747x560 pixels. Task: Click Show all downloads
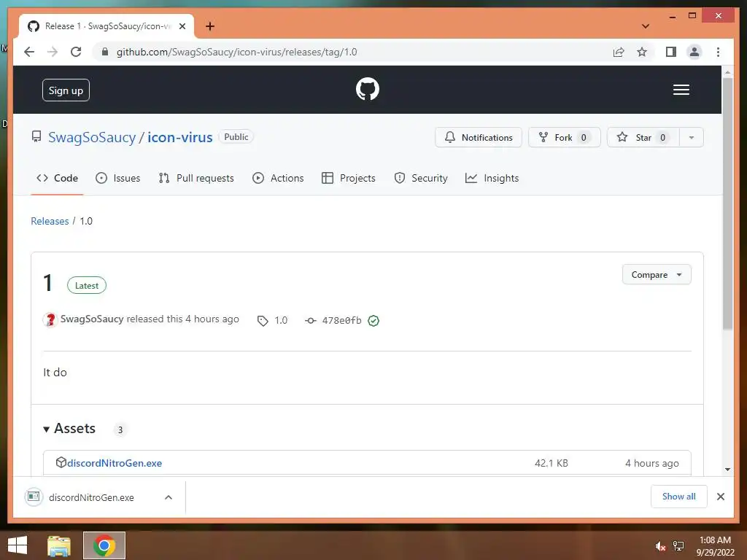pyautogui.click(x=679, y=497)
